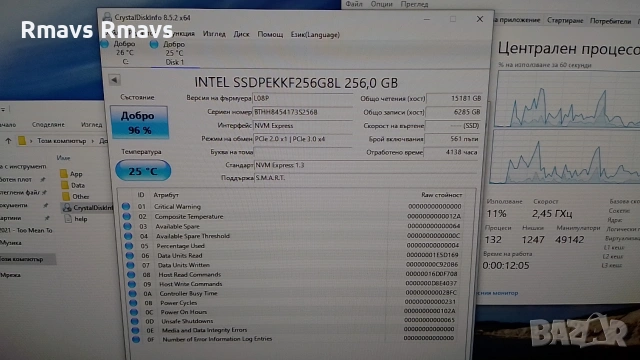Viewport: 640px width, 360px height.
Task: Click the upper CPU usage graph in Task Manager
Action: pos(567,99)
